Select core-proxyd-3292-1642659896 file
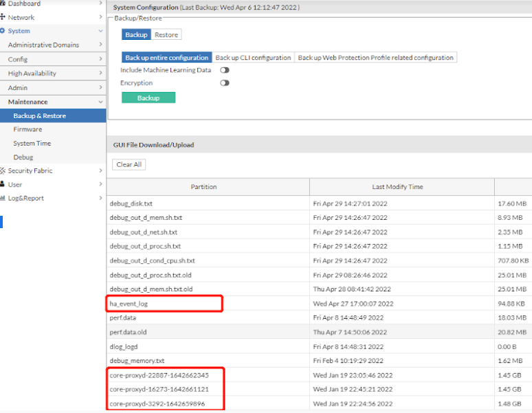 157,404
